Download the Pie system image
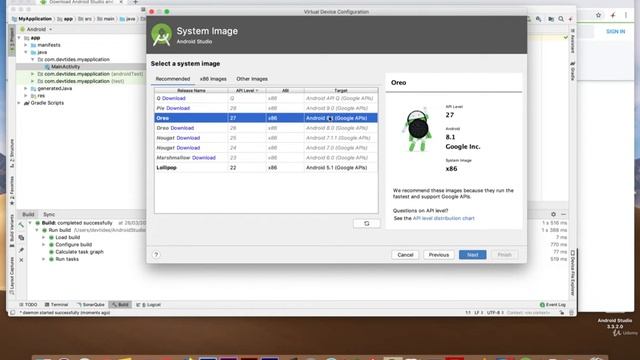 (178, 108)
